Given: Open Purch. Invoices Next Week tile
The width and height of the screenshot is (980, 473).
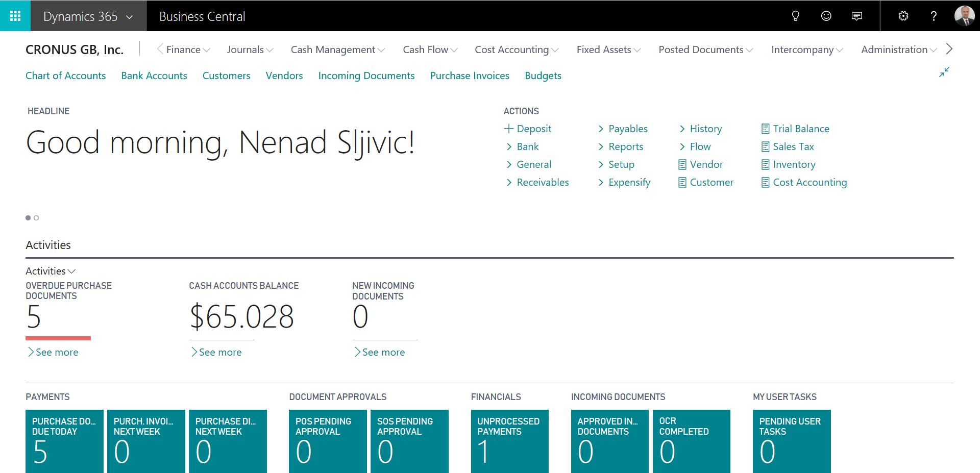Looking at the screenshot, I should [x=146, y=441].
